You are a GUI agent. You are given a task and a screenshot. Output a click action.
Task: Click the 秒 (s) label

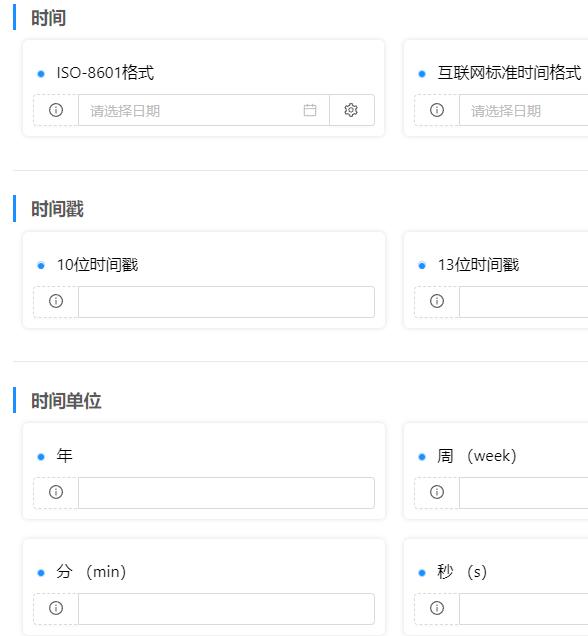click(462, 572)
